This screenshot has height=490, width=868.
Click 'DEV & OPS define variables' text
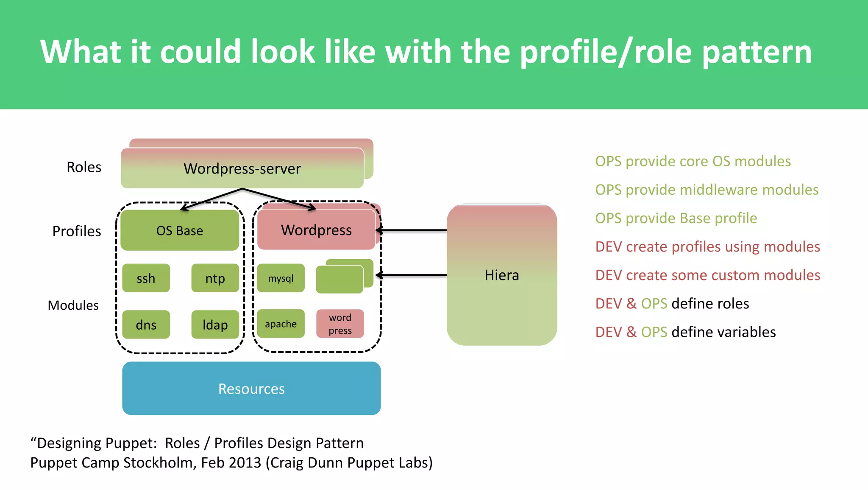[685, 332]
